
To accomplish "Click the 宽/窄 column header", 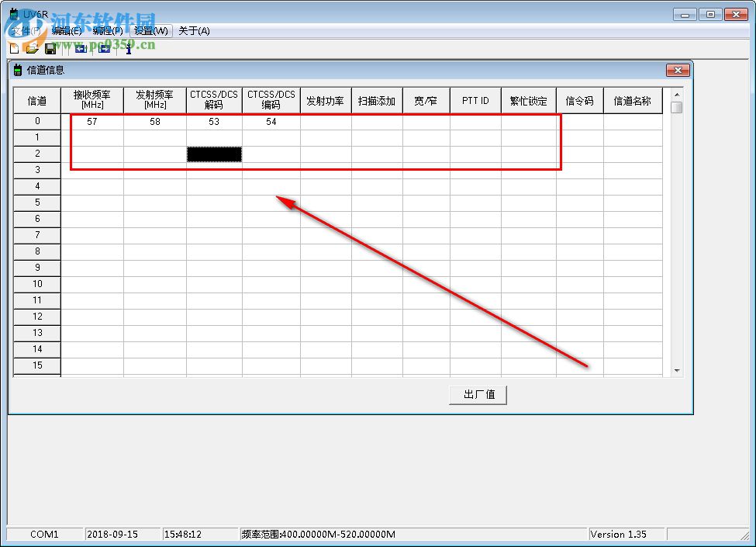I will [x=426, y=101].
